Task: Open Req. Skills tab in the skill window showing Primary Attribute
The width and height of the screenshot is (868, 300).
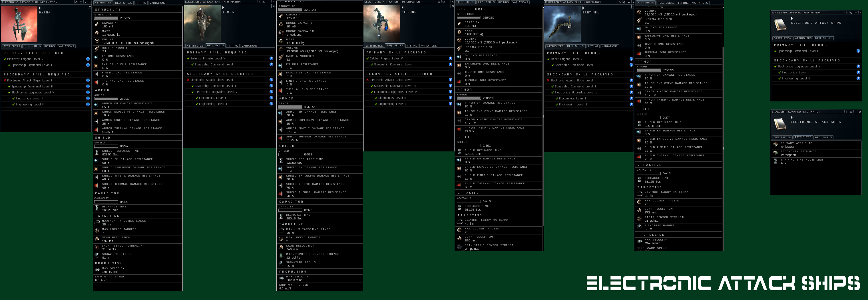Action: [x=823, y=137]
